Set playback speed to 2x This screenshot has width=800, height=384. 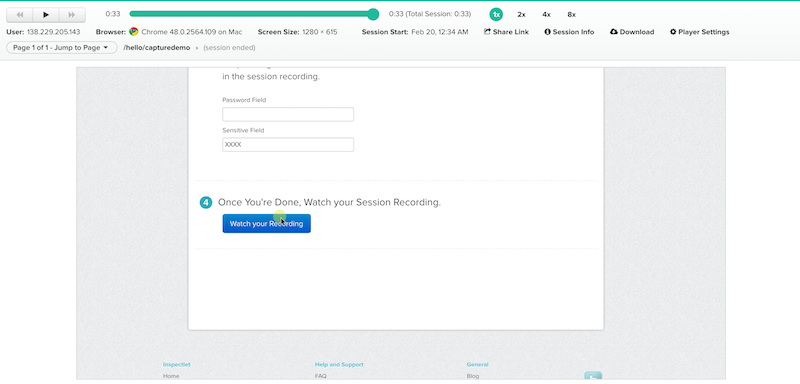coord(521,15)
